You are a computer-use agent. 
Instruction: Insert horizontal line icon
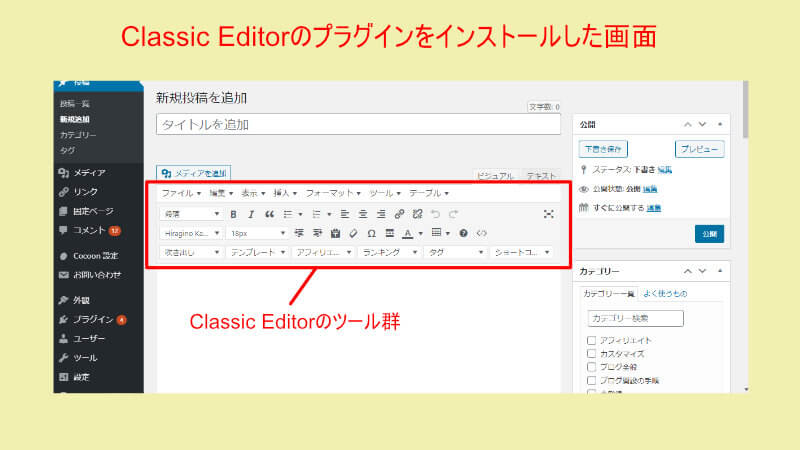click(390, 233)
